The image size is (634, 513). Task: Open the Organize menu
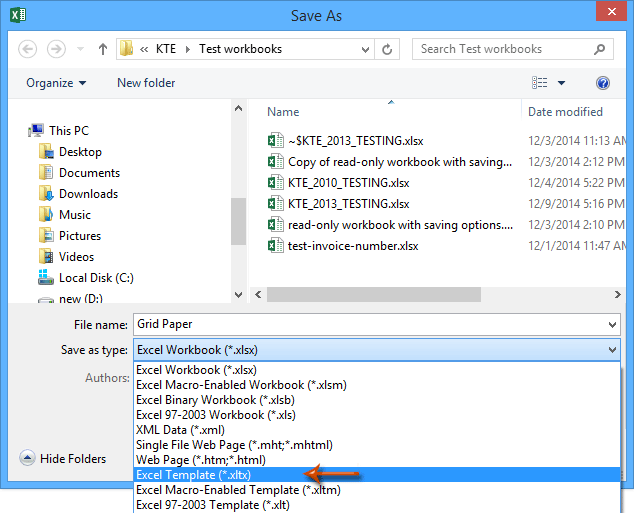56,83
